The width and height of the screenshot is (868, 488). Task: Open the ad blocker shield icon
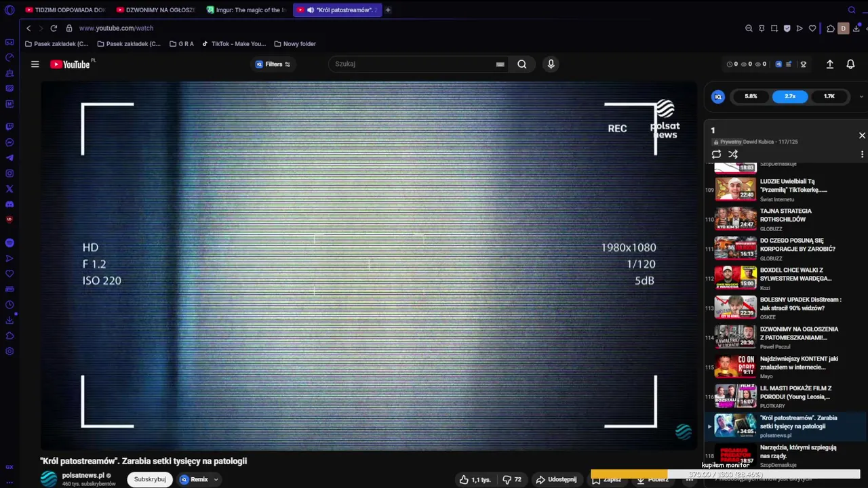pos(787,28)
